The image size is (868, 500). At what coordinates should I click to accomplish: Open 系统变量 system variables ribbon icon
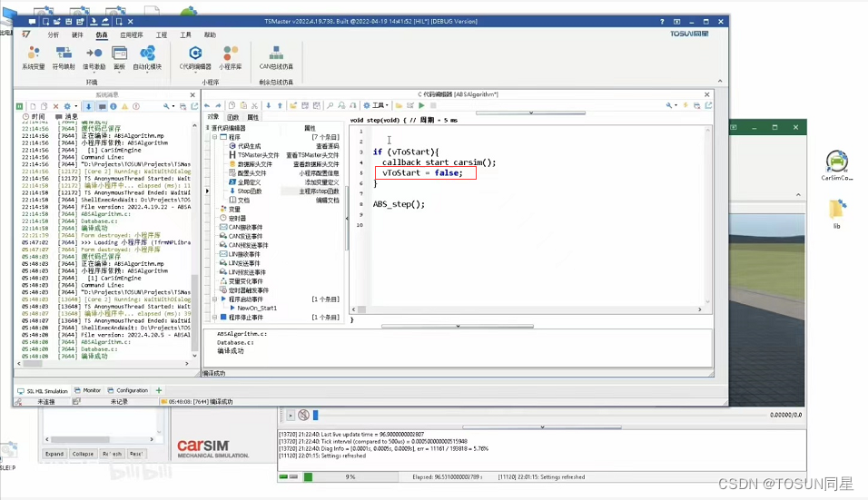34,58
